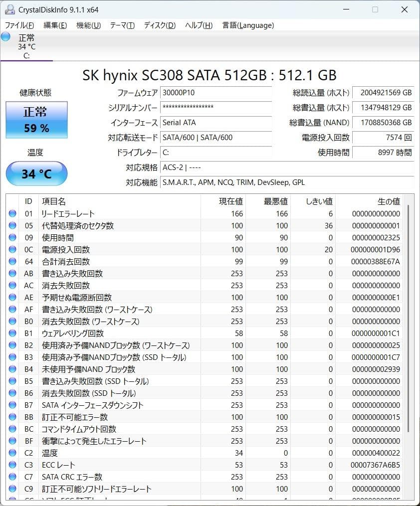Click the status orb of row B5
Screen dimensions: 420x506
(x=12, y=381)
